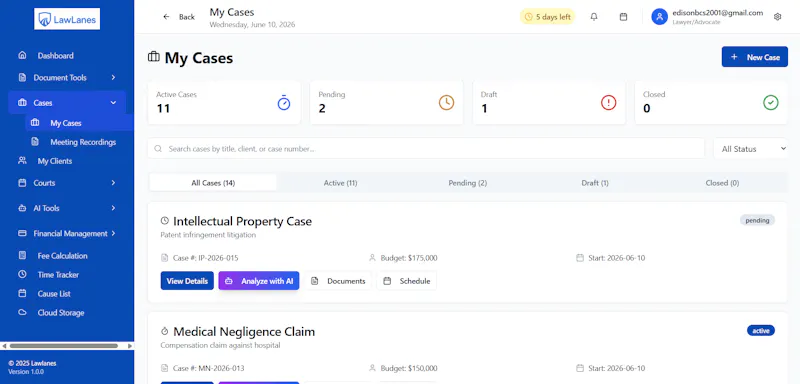Click Intellectual Property Case title

tap(242, 221)
